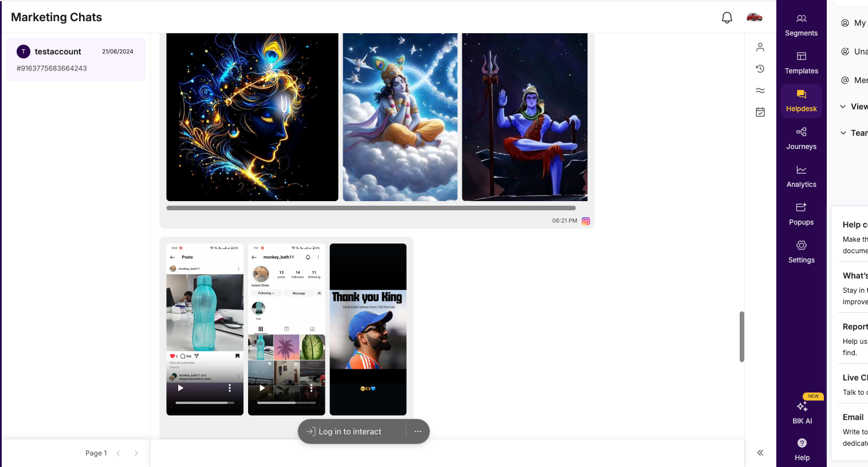Open video options on monkey_bath11 profile video

311,388
